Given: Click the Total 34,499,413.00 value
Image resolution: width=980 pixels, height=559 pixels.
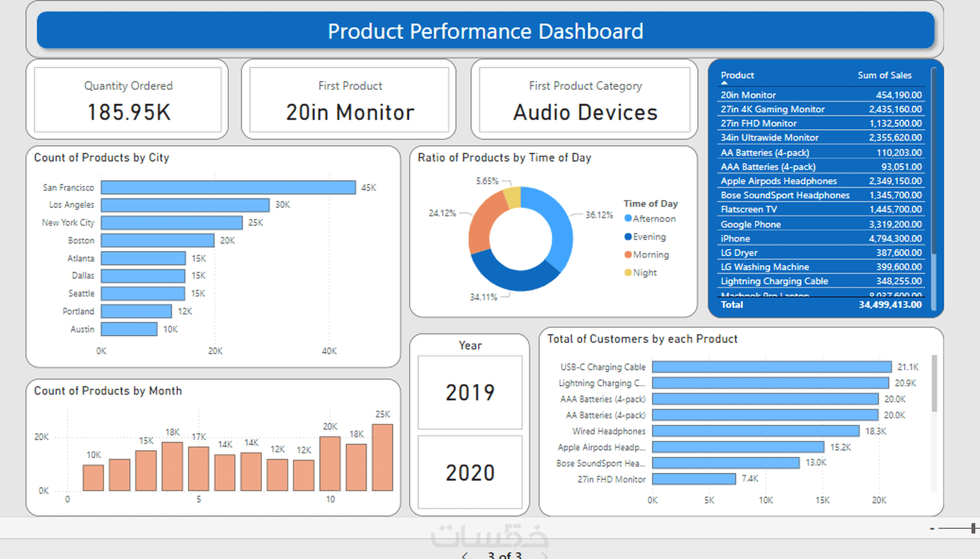Looking at the screenshot, I should [x=890, y=305].
